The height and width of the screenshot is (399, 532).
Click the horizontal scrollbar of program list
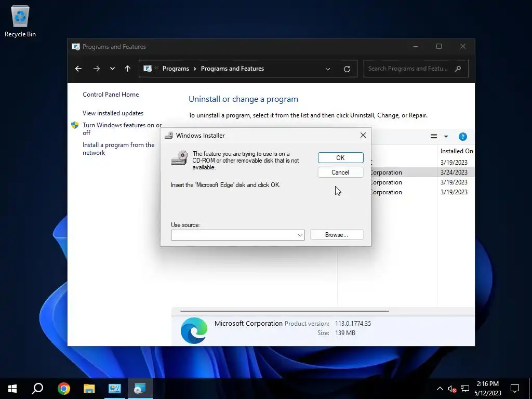tap(284, 311)
